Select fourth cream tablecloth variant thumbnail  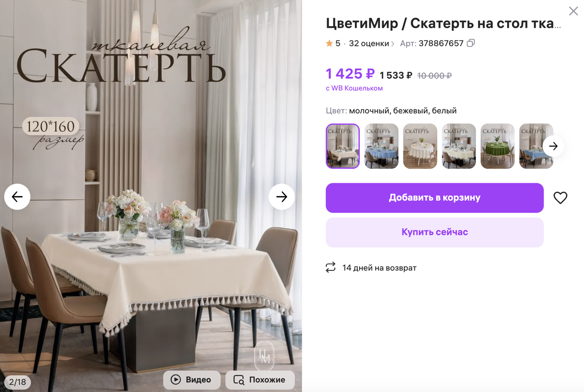(459, 146)
